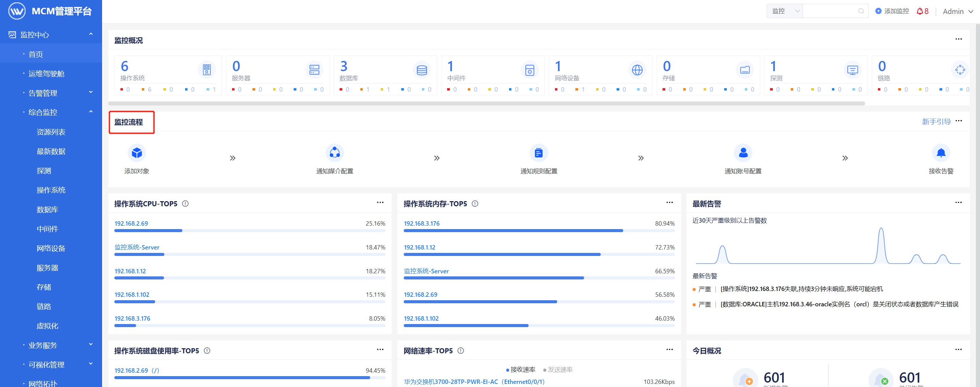
Task: Open the alarm bell notification with 8
Action: click(922, 12)
